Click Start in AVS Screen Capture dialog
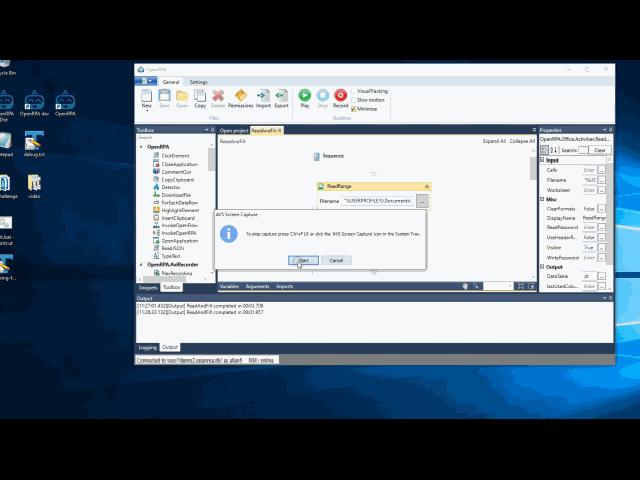Image resolution: width=640 pixels, height=480 pixels. (x=303, y=260)
